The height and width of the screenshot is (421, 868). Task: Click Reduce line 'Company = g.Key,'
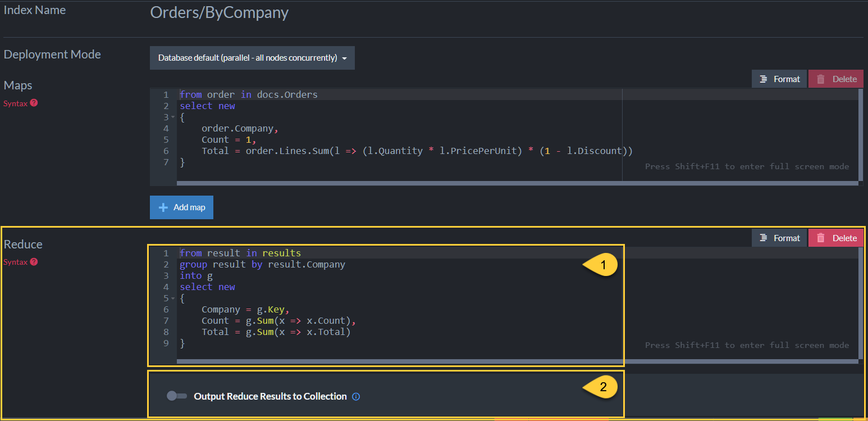[245, 309]
